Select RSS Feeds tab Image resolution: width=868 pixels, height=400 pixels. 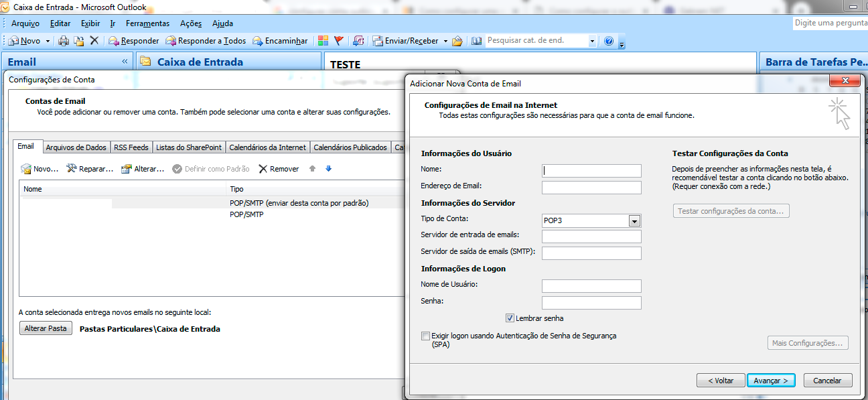pyautogui.click(x=131, y=147)
